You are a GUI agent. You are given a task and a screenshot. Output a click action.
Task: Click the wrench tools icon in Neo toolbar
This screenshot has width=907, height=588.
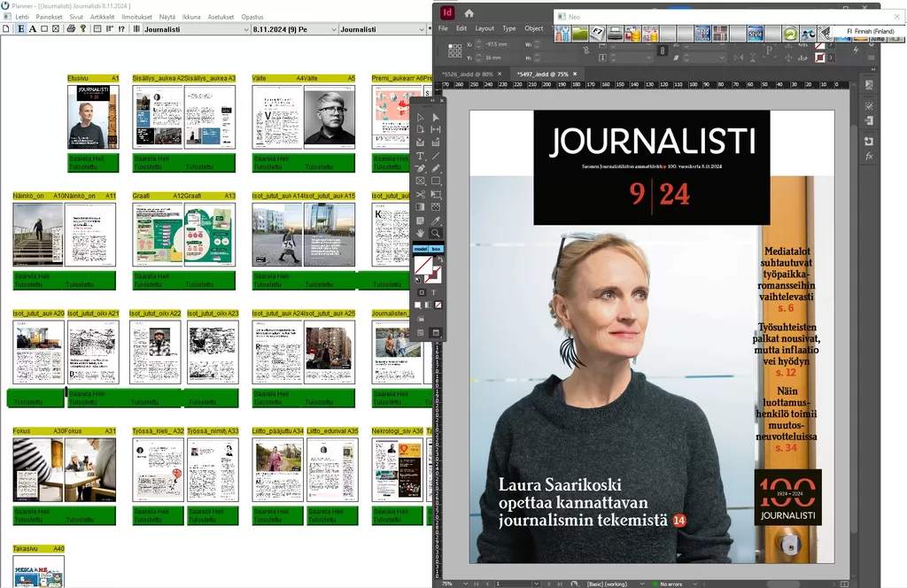562,34
